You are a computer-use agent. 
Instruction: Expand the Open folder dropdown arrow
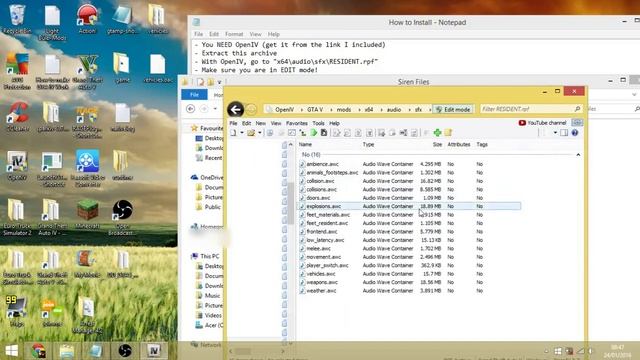(x=260, y=133)
